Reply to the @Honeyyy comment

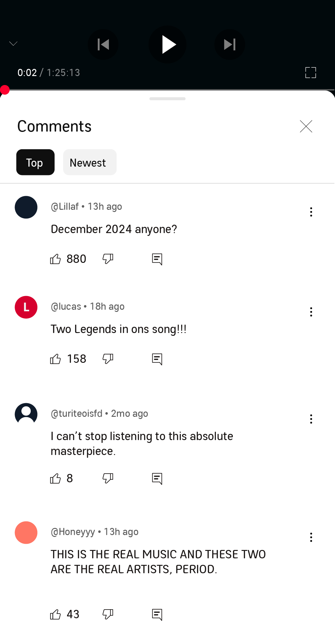[157, 615]
